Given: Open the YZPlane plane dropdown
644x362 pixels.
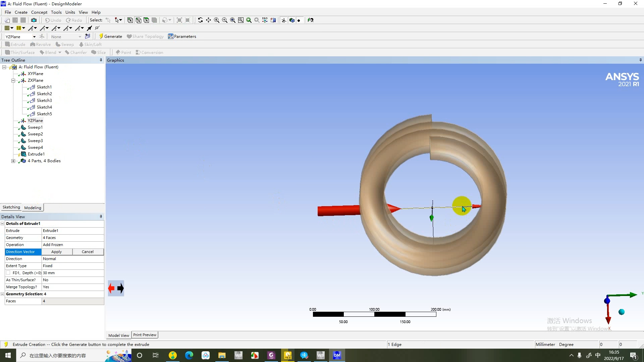Looking at the screenshot, I should click(x=34, y=37).
